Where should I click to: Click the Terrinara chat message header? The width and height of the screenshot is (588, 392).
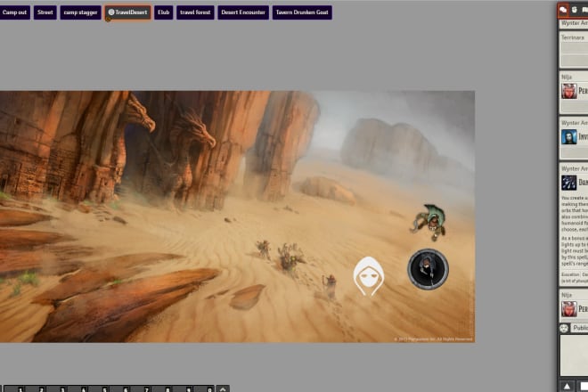(573, 37)
